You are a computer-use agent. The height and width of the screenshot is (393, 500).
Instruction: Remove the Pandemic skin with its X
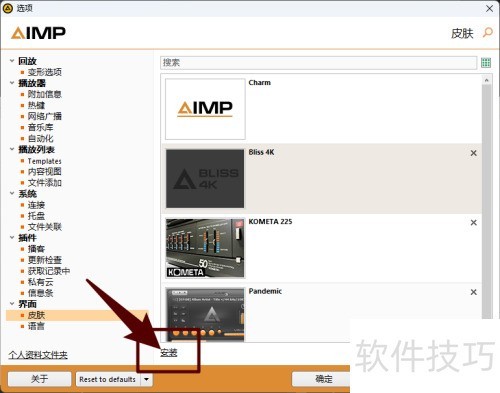click(x=473, y=292)
